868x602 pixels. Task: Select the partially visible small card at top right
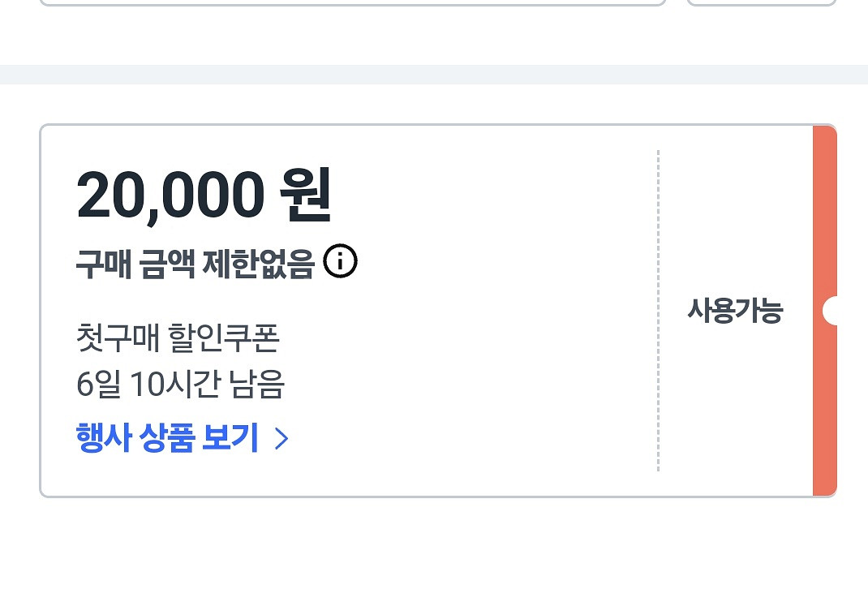tap(762, 2)
